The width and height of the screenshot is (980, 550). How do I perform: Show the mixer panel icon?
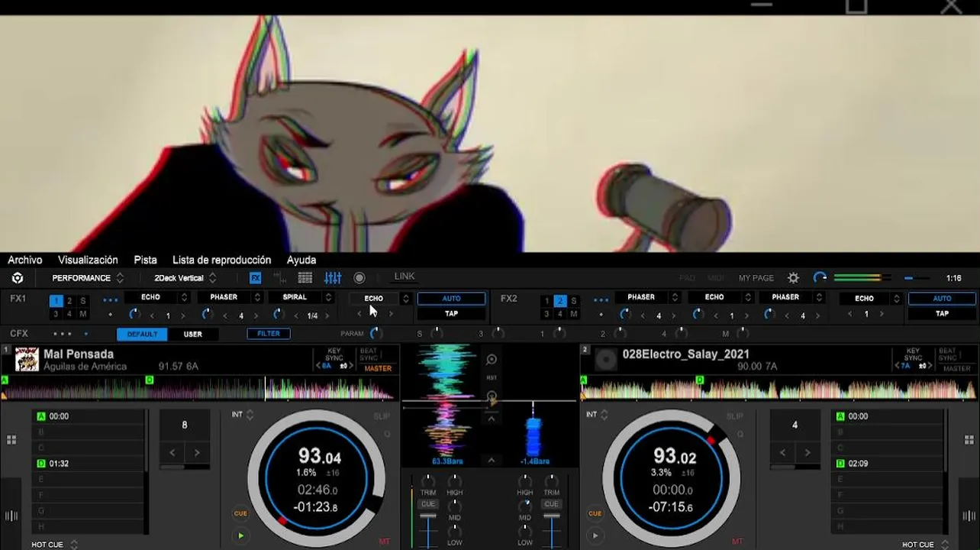(x=333, y=278)
